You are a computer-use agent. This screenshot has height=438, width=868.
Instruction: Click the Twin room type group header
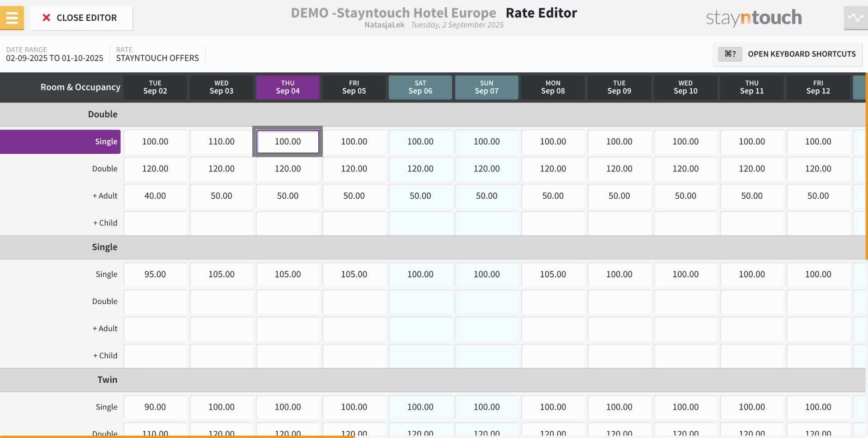(433, 380)
